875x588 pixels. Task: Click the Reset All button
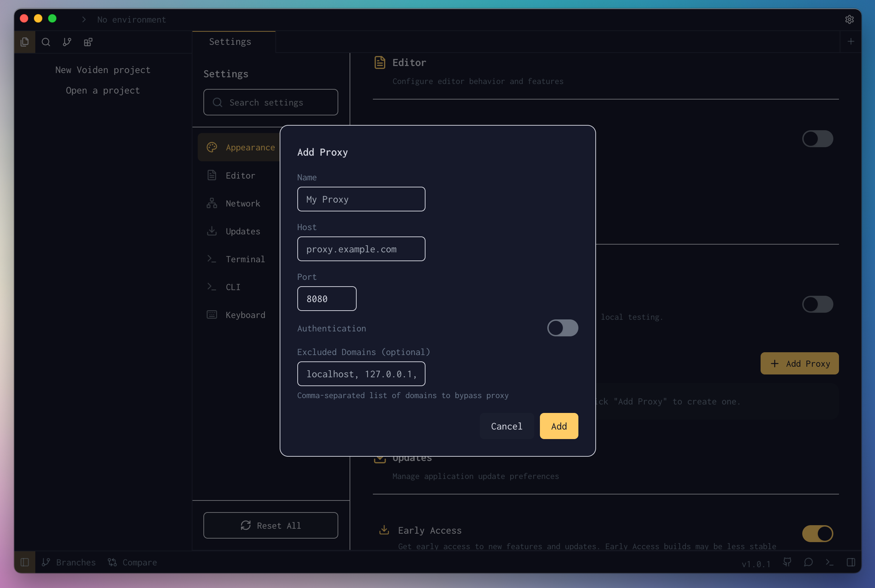pyautogui.click(x=270, y=526)
